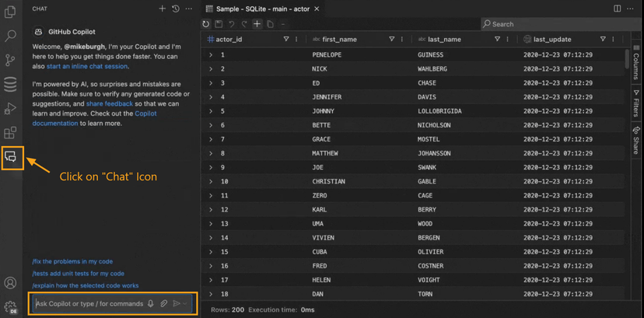Viewport: 644px width, 318px height.
Task: Redo the last table edit
Action: point(244,24)
